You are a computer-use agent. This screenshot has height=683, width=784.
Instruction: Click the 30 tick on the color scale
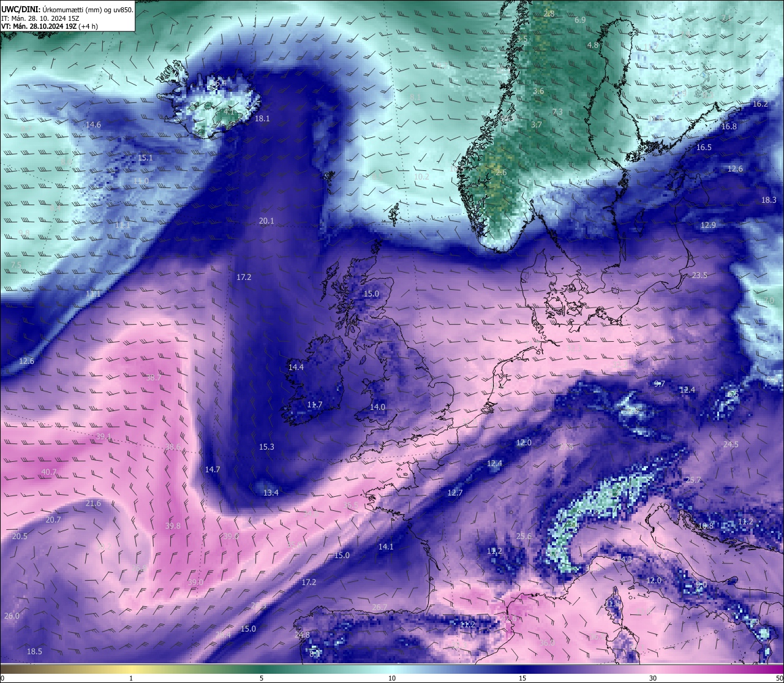coord(653,678)
